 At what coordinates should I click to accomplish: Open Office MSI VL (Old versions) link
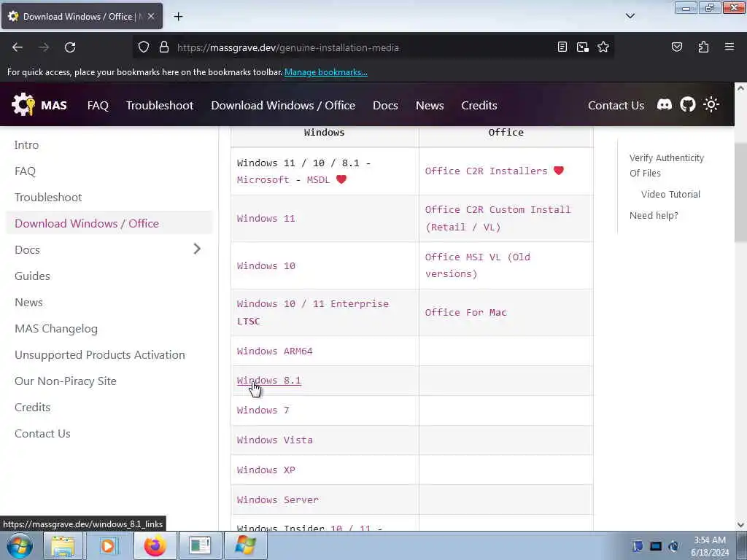[477, 265]
